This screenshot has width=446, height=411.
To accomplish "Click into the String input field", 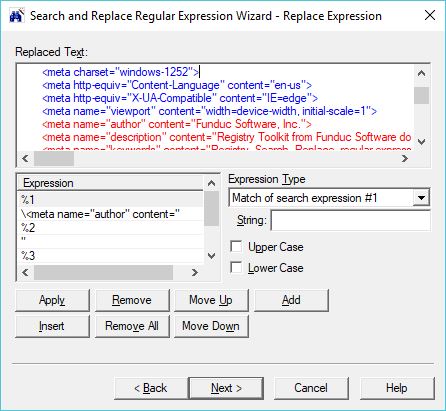I will (x=350, y=220).
